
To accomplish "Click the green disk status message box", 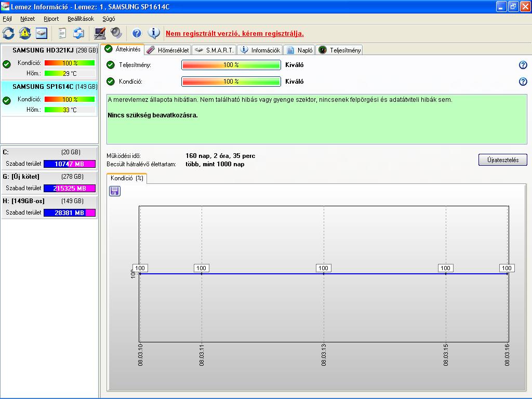I will point(316,119).
